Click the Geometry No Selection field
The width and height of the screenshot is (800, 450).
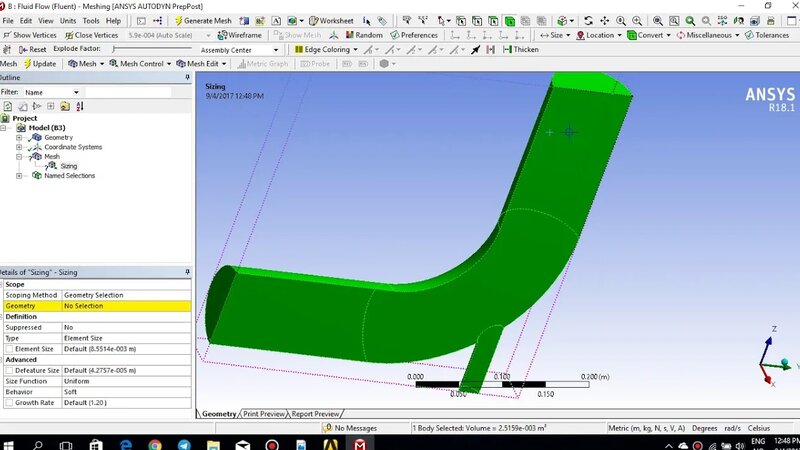coord(126,306)
